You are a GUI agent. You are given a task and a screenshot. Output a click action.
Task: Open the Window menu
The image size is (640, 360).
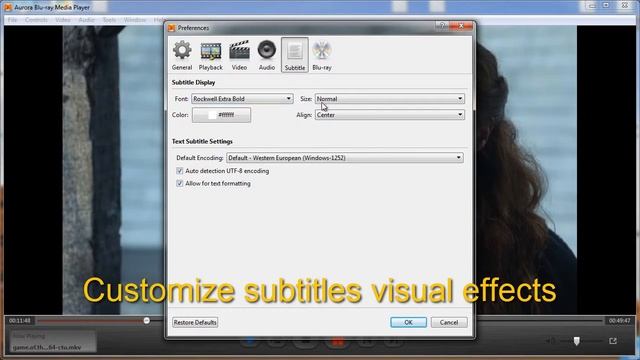[x=135, y=20]
